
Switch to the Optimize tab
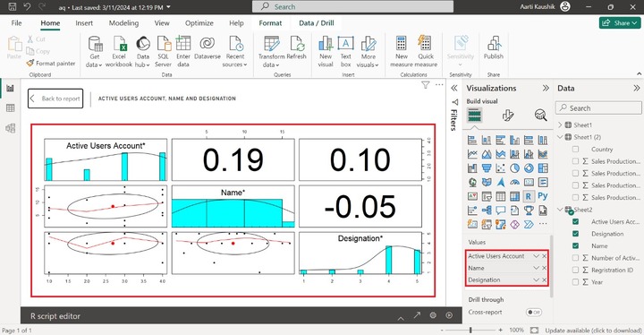(199, 23)
